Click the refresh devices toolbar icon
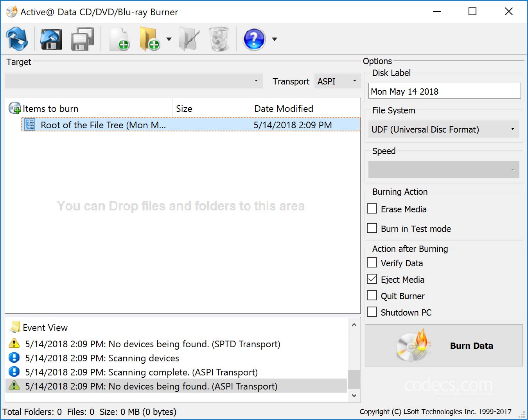Image resolution: width=528 pixels, height=420 pixels. 17,39
